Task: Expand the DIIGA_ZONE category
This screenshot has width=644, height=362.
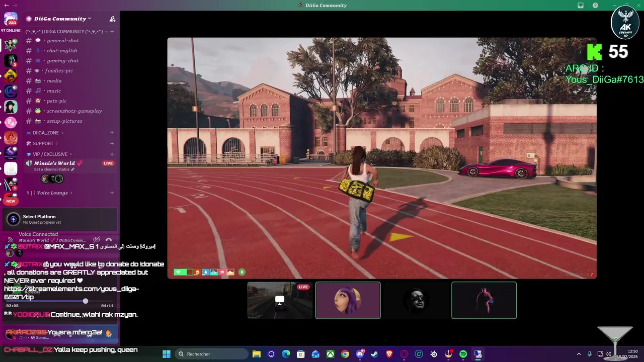Action: 46,133
